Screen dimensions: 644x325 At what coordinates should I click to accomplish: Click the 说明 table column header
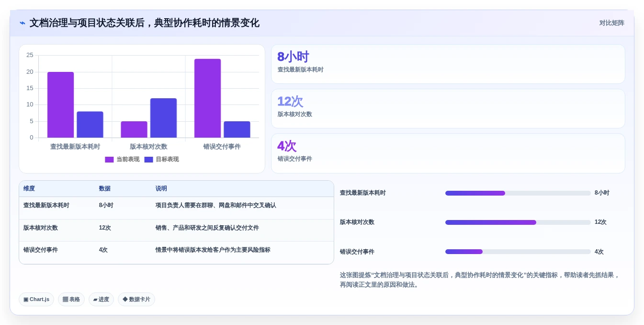point(161,189)
